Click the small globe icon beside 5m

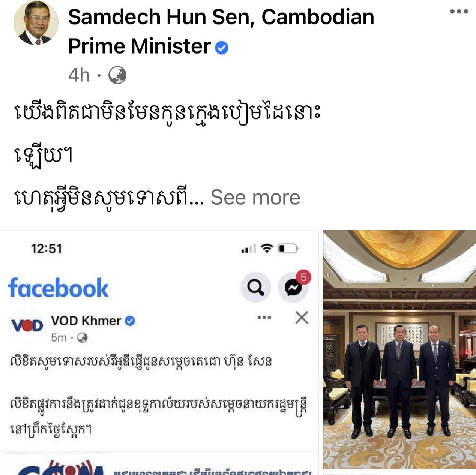click(x=82, y=338)
